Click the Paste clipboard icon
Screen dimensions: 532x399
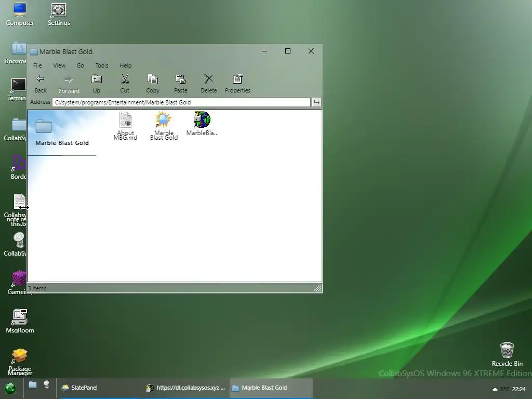[x=180, y=84]
